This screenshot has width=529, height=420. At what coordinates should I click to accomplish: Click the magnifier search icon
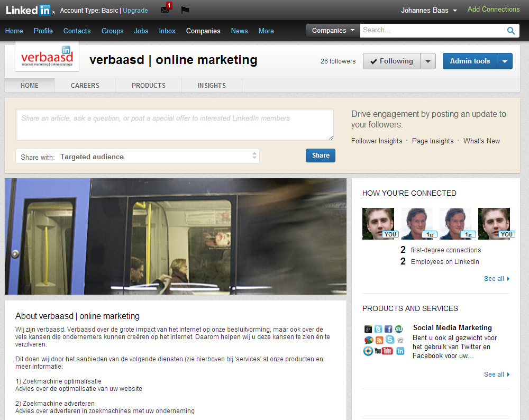pos(511,31)
